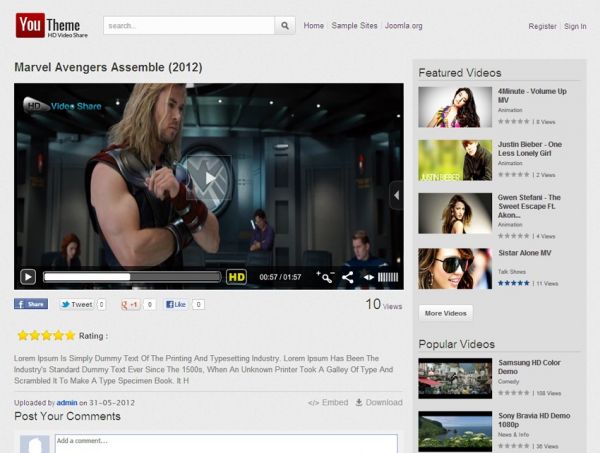Click the grey stars of Justin Bieber video
The height and width of the screenshot is (453, 600).
coord(514,175)
